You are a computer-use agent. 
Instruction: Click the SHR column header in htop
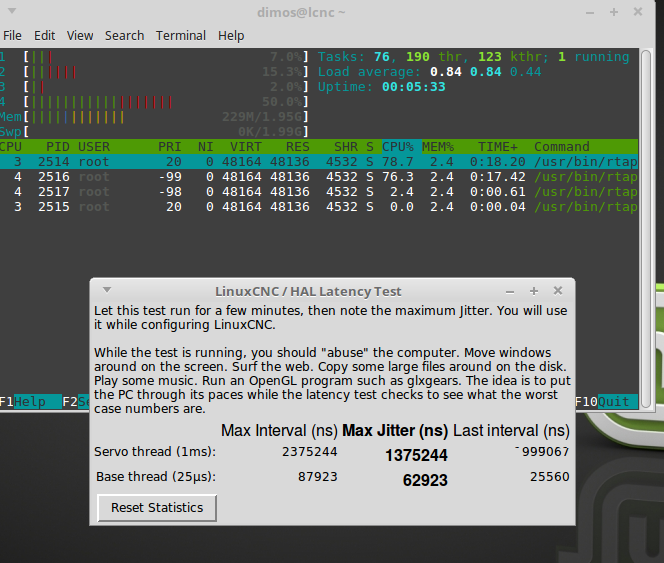[x=346, y=147]
